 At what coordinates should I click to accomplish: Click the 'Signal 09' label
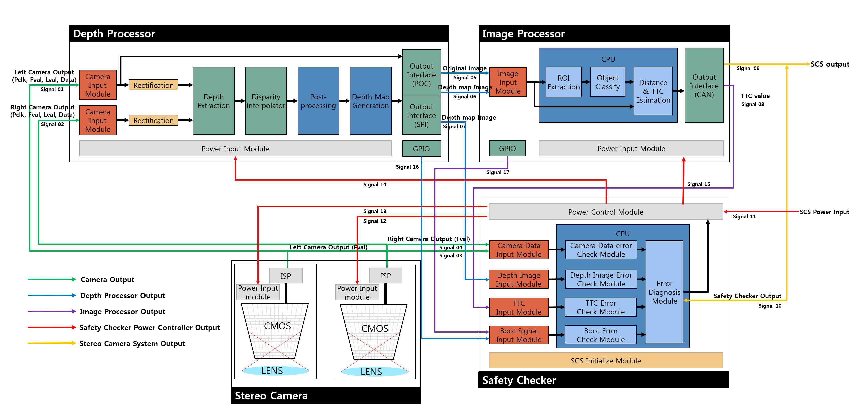(748, 68)
